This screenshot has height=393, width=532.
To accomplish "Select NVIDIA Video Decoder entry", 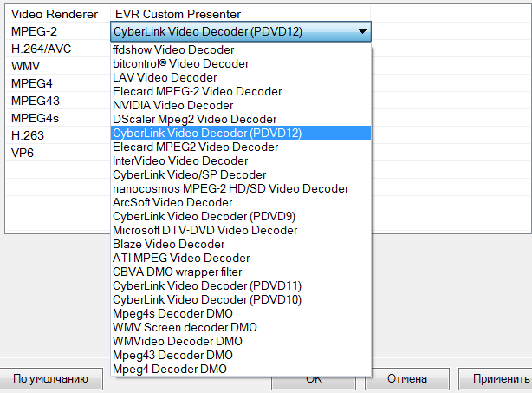I will coord(172,106).
